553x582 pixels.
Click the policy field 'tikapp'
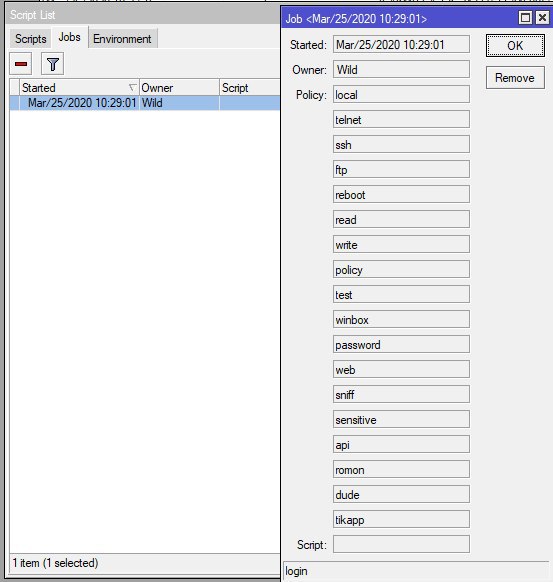pos(401,520)
